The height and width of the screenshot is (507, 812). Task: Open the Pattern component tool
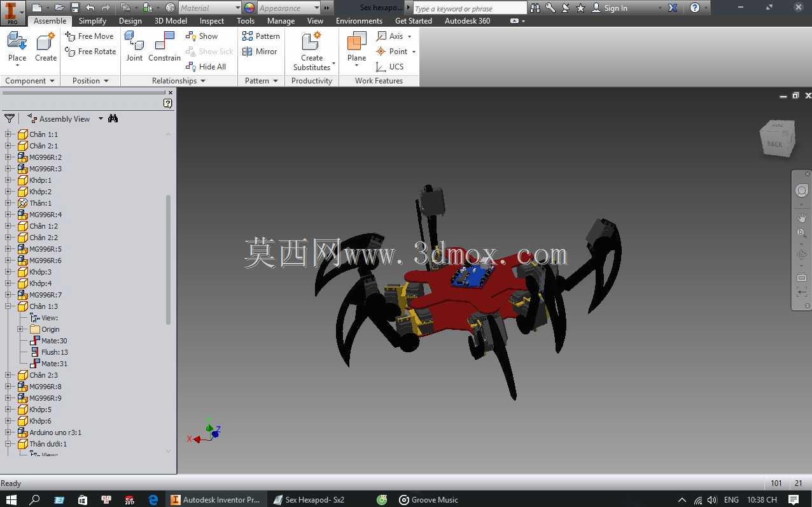[261, 36]
